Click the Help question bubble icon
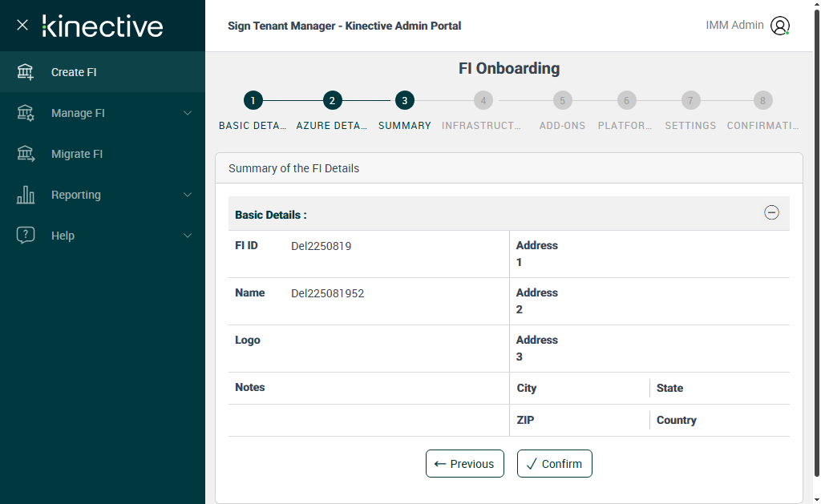This screenshot has width=821, height=504. (26, 236)
